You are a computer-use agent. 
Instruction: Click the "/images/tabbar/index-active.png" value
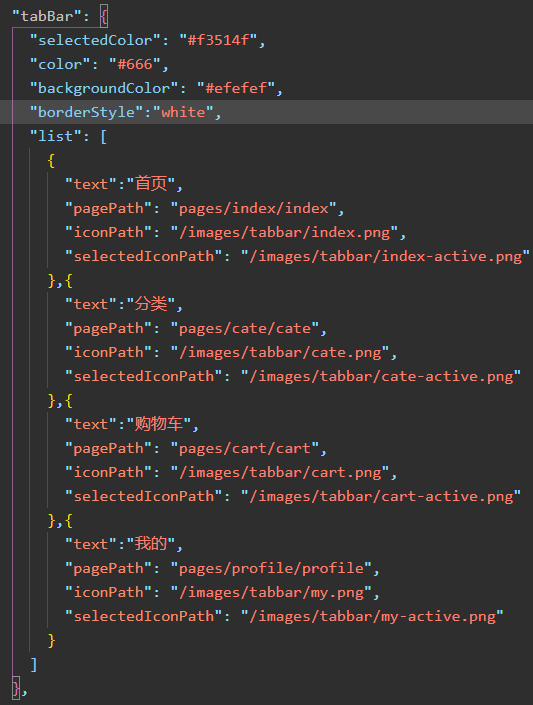pos(385,256)
